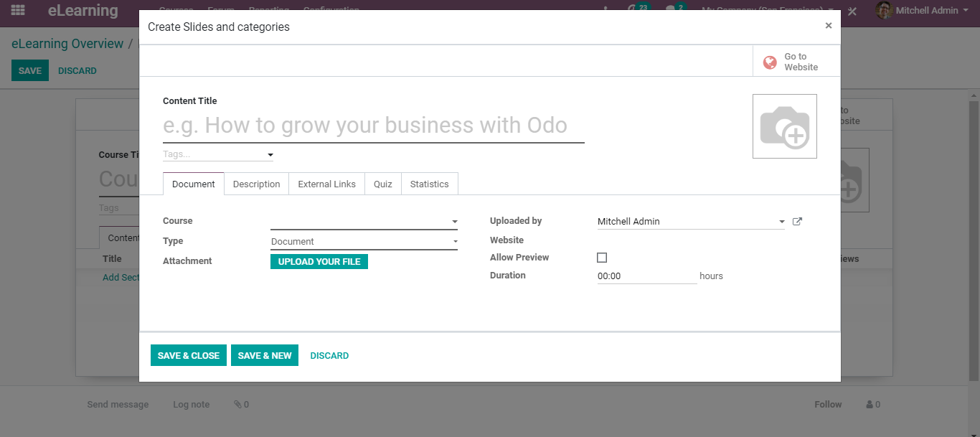
Task: Click the eLearning app title
Action: click(x=83, y=11)
